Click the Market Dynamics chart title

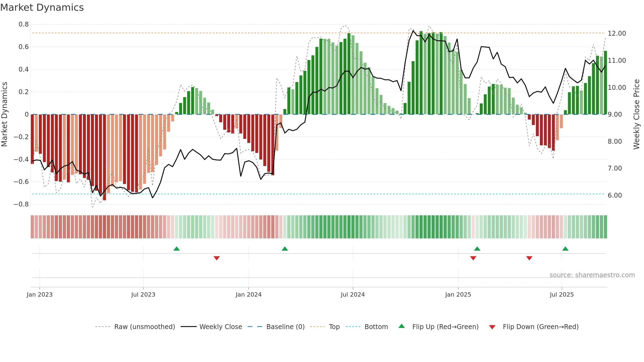click(x=42, y=8)
